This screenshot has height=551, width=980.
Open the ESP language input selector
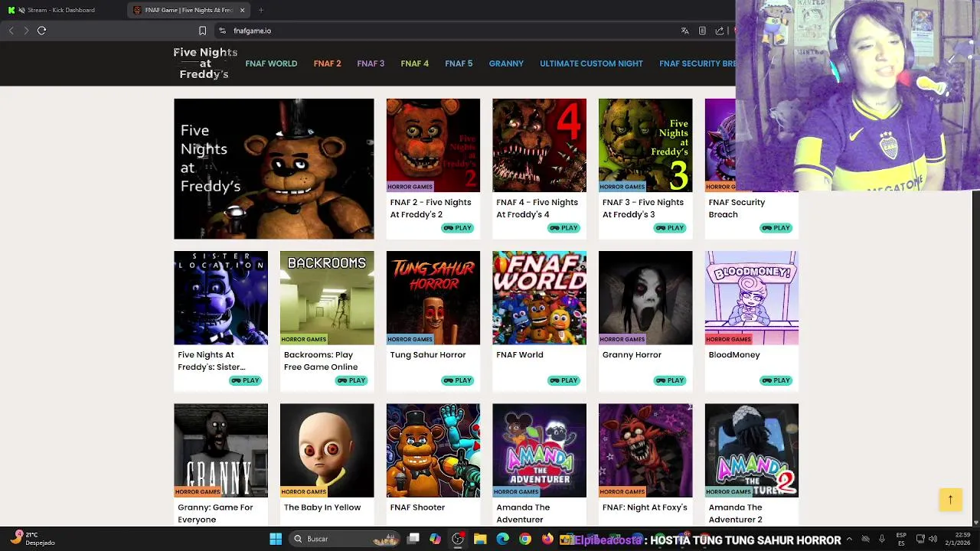coord(901,539)
